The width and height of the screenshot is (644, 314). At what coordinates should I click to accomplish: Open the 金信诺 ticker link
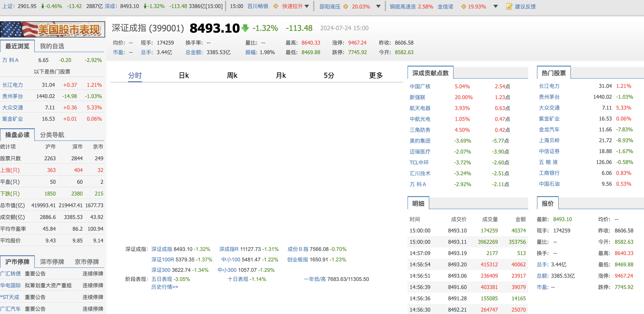[x=445, y=6]
